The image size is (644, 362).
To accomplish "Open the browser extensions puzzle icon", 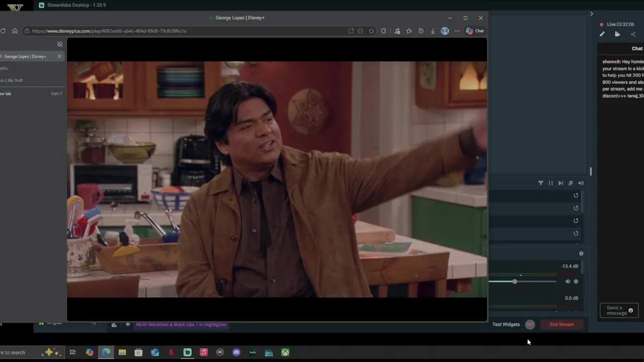I will point(384,31).
